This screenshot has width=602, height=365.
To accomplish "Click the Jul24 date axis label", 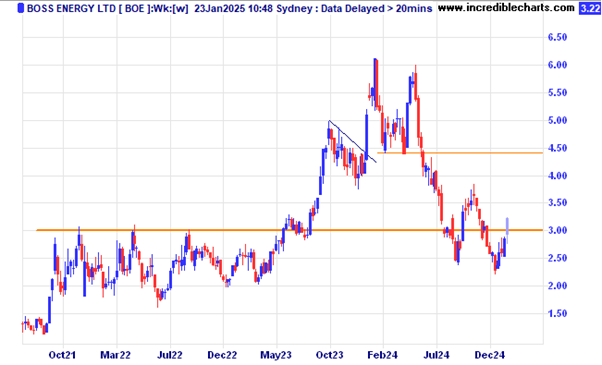I will pyautogui.click(x=436, y=355).
